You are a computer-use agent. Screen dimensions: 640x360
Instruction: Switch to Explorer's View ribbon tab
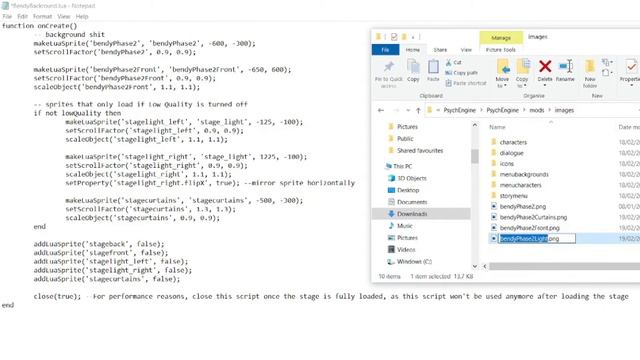(466, 50)
